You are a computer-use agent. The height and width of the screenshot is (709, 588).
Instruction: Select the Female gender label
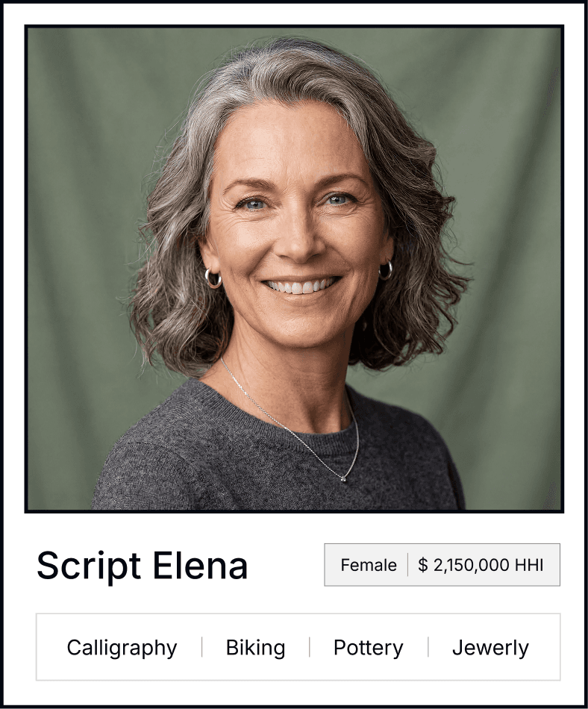pyautogui.click(x=369, y=565)
